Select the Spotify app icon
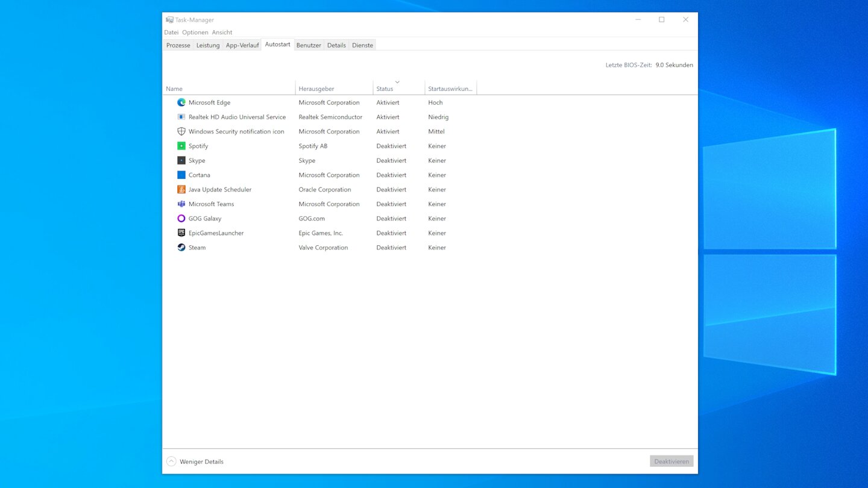 (x=181, y=146)
